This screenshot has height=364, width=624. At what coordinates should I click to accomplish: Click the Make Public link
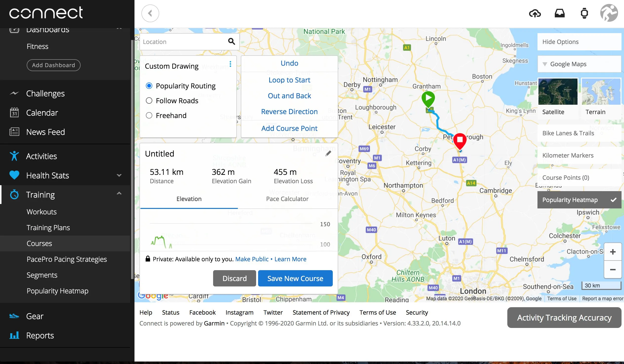tap(252, 259)
